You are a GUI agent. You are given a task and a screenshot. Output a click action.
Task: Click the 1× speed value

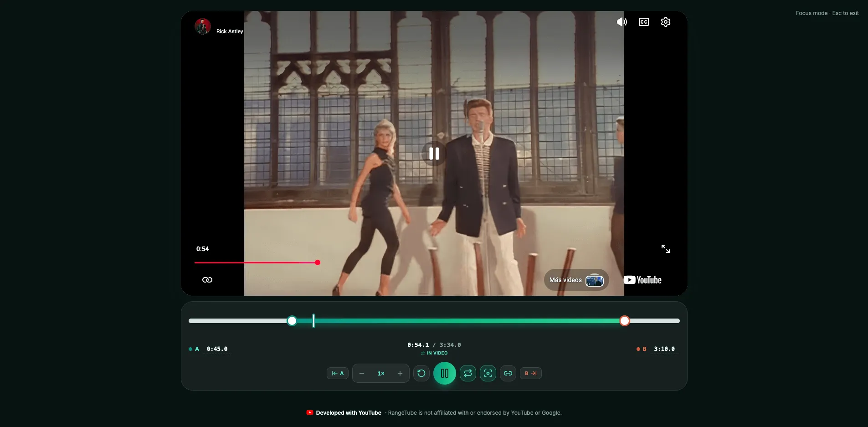coord(381,373)
